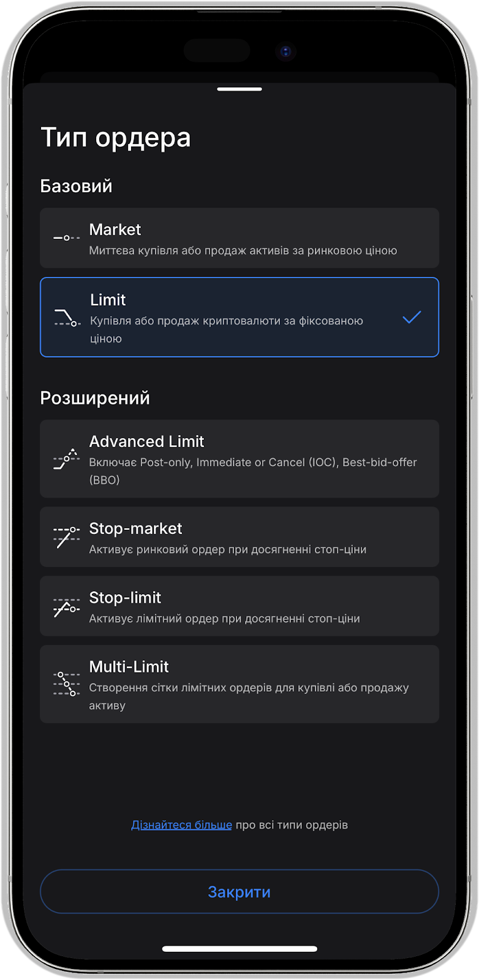Pick the Stop-market order type title
This screenshot has height=980, width=479.
pyautogui.click(x=135, y=529)
